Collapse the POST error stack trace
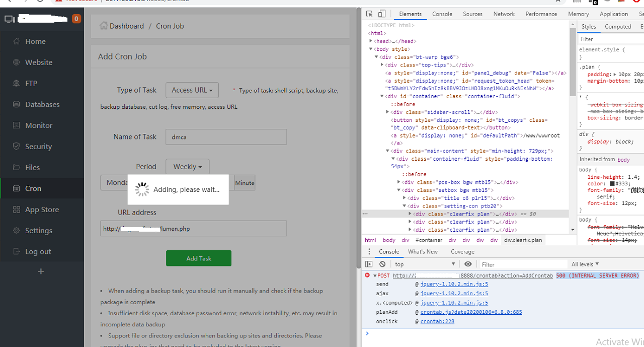 [x=375, y=276]
